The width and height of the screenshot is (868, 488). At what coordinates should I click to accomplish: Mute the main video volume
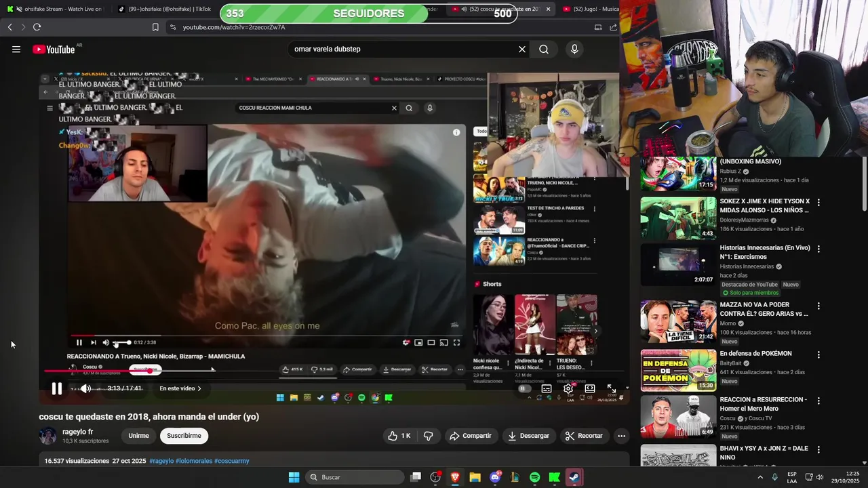(85, 388)
